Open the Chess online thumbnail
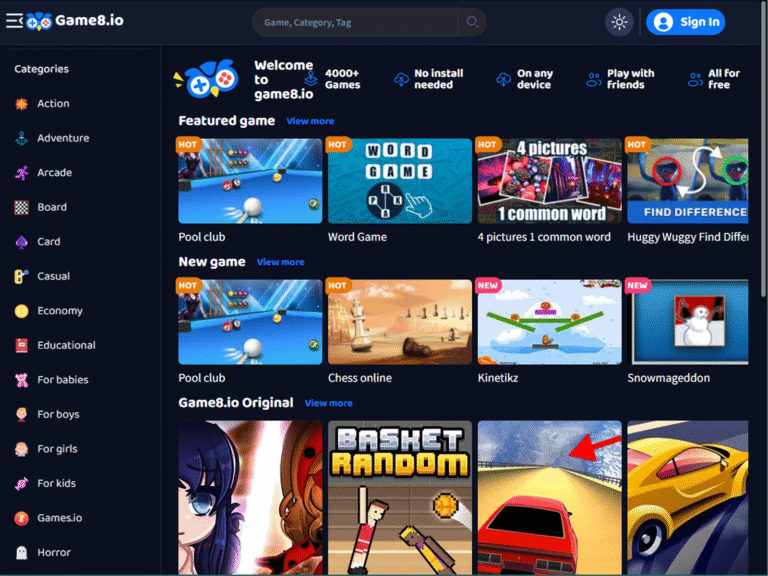The height and width of the screenshot is (576, 768). click(400, 322)
